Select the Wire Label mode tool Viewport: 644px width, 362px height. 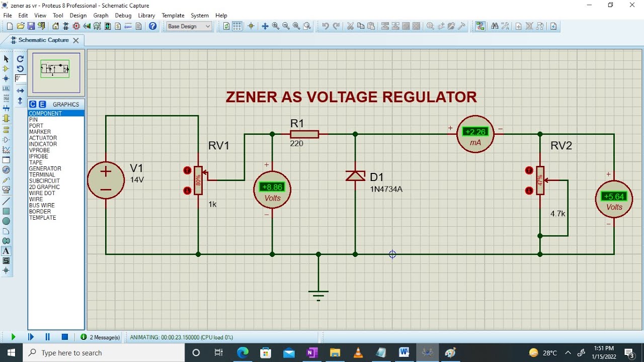[6, 88]
